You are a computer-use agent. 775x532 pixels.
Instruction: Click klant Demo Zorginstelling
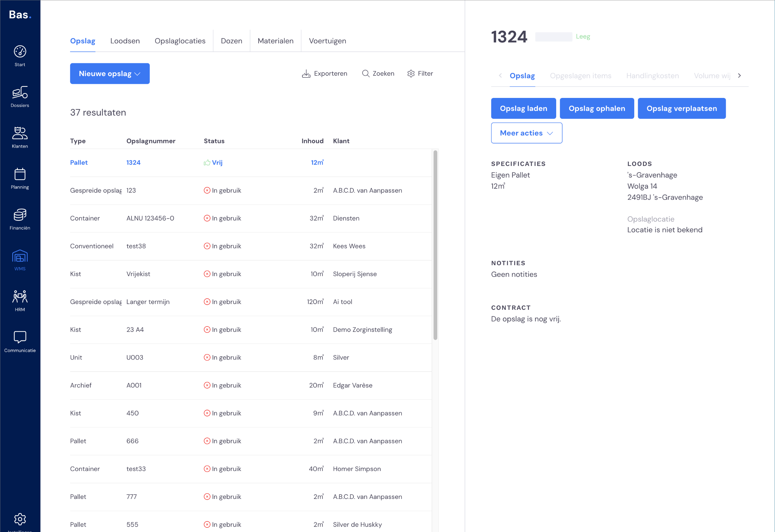point(363,330)
